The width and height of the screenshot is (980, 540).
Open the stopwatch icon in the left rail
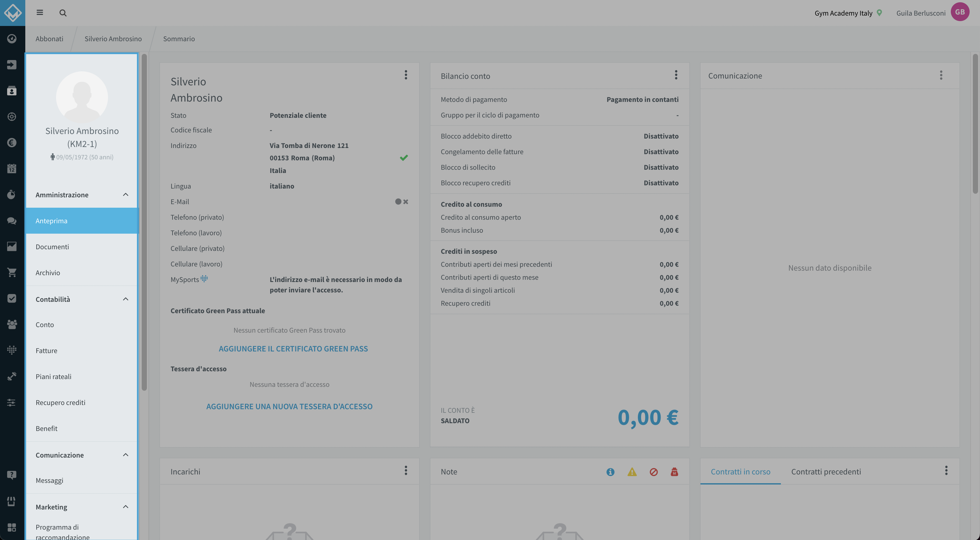pyautogui.click(x=12, y=194)
